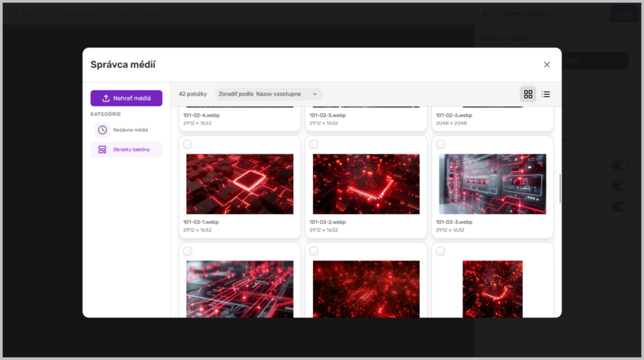Tick checkbox for 101-03-3.webp
The width and height of the screenshot is (644, 360).
[x=440, y=144]
